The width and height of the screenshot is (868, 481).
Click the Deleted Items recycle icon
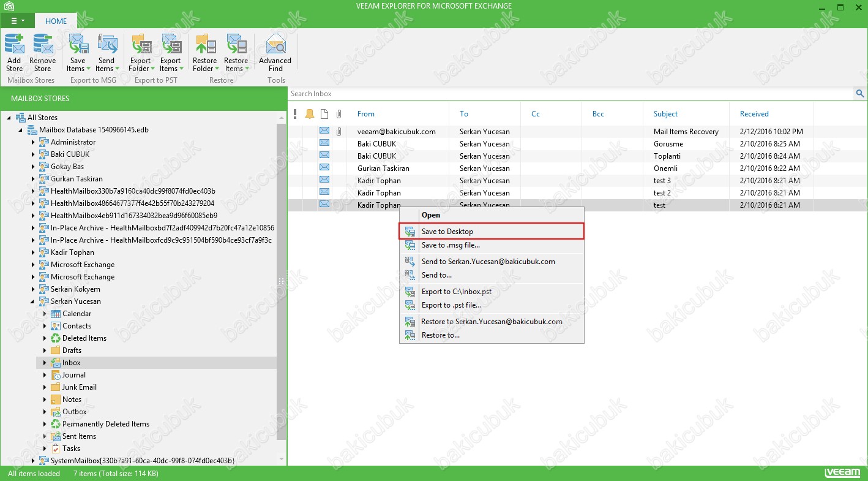[56, 338]
